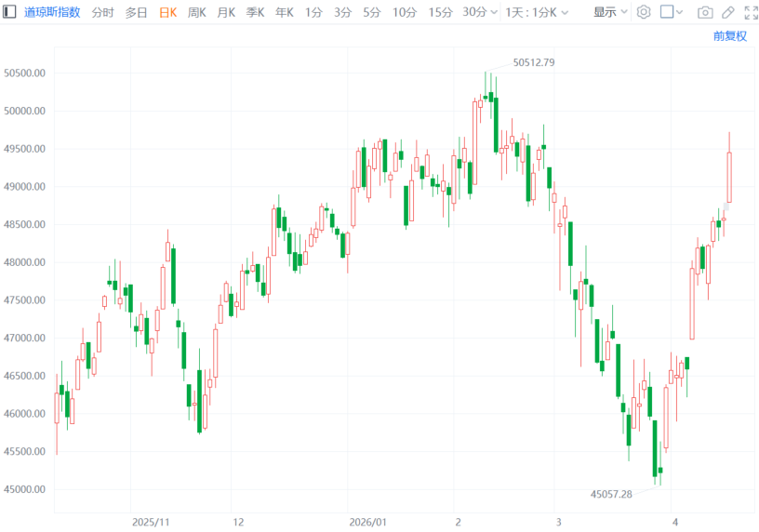Take a chart screenshot with camera icon
This screenshot has height=532, width=759.
click(705, 12)
